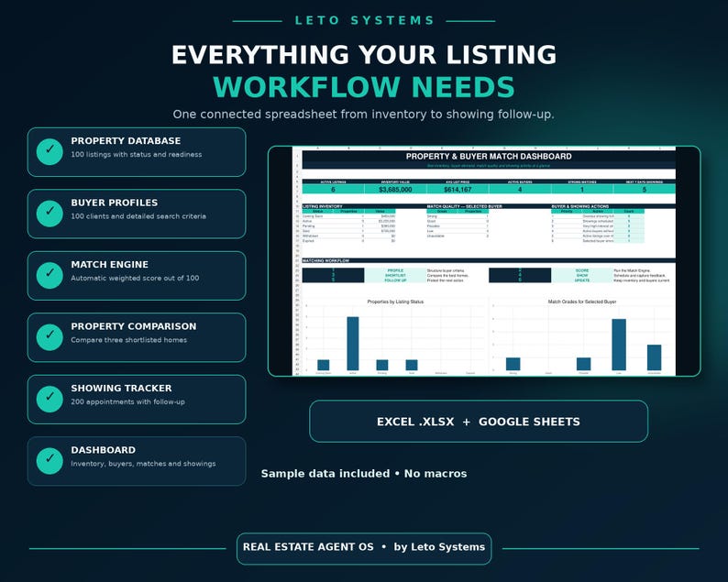Click the MATCHING WORKFLOW section header
The width and height of the screenshot is (728, 582).
[325, 261]
